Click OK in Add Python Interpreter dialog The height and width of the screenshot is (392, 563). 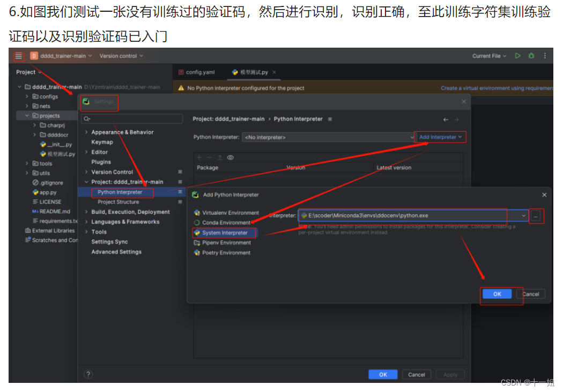[x=497, y=294]
